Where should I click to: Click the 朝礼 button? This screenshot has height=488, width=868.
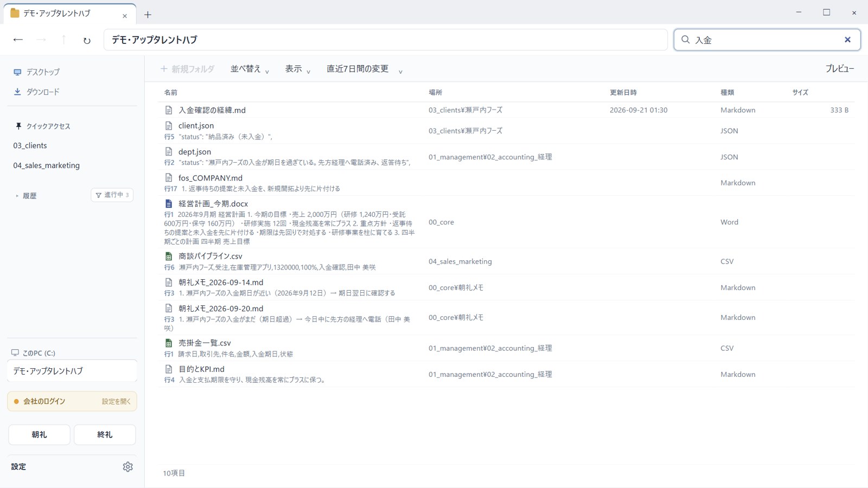pos(39,435)
